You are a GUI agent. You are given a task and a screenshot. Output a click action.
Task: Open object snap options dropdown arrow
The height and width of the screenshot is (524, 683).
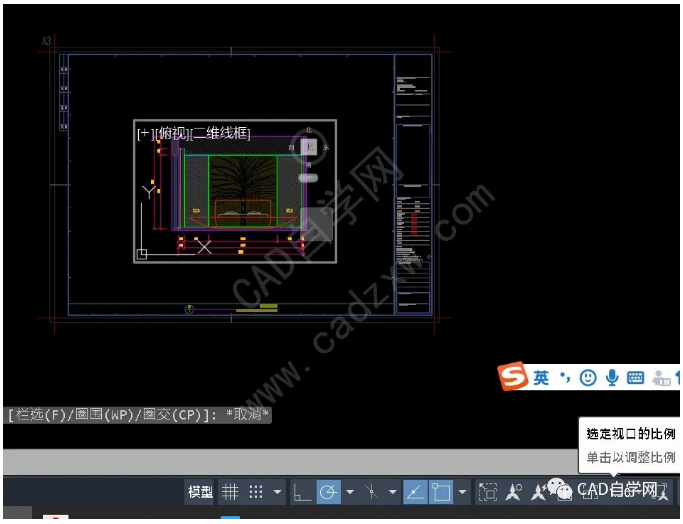(463, 492)
